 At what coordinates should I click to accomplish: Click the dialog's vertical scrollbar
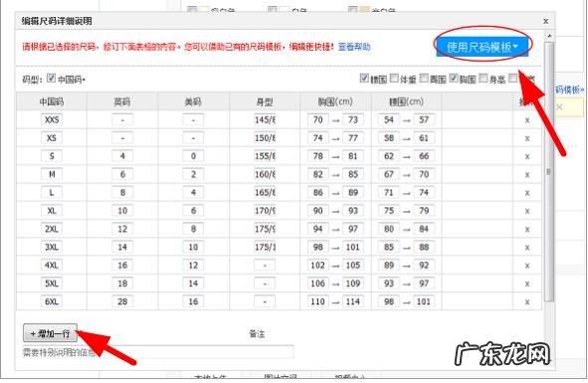(x=549, y=171)
